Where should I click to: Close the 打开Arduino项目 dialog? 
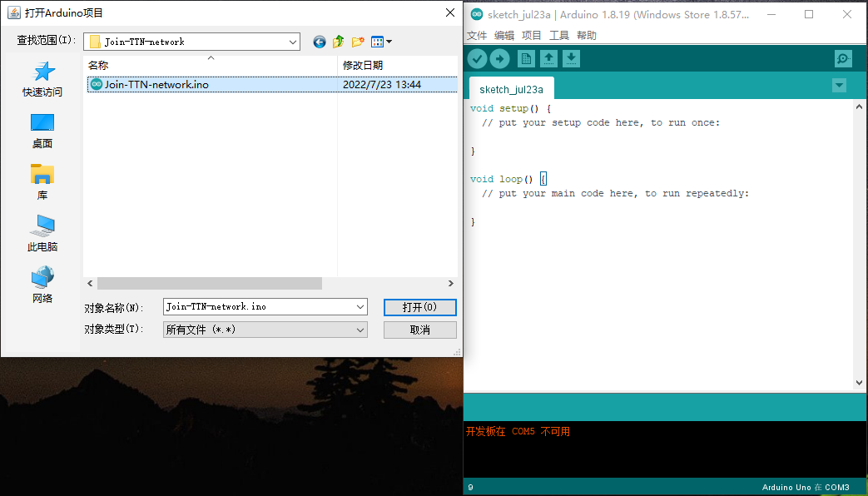pos(450,12)
